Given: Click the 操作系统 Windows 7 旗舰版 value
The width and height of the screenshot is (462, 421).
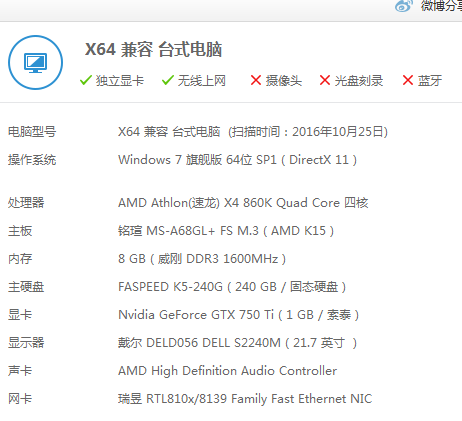Looking at the screenshot, I should pos(237,160).
